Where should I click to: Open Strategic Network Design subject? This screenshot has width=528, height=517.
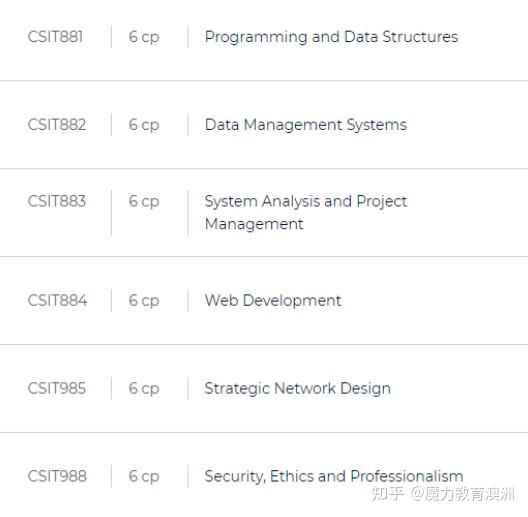coord(298,388)
